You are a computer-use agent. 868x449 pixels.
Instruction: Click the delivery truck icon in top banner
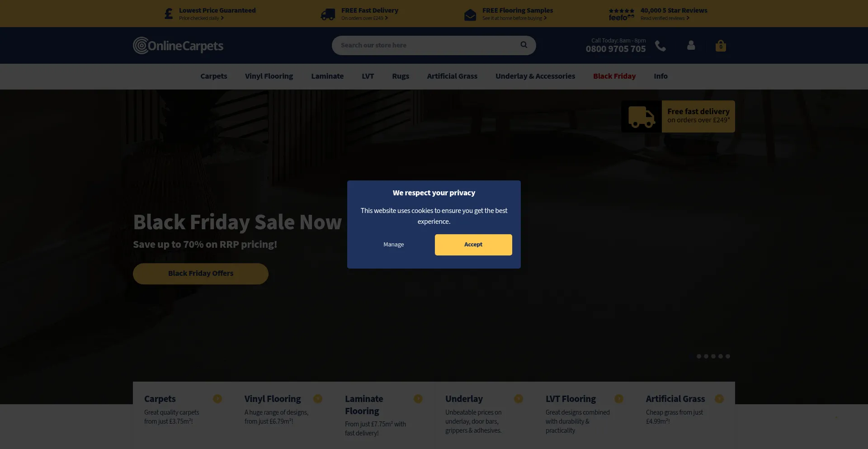[x=328, y=14]
